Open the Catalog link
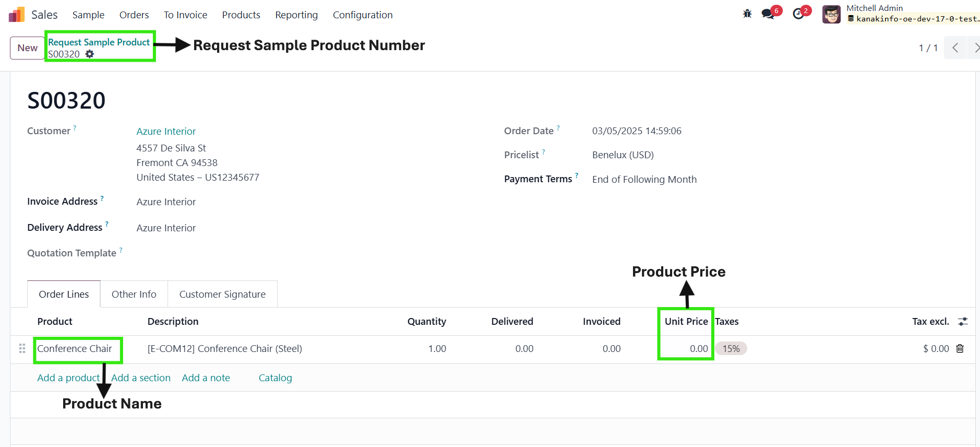This screenshot has height=447, width=980. [275, 378]
